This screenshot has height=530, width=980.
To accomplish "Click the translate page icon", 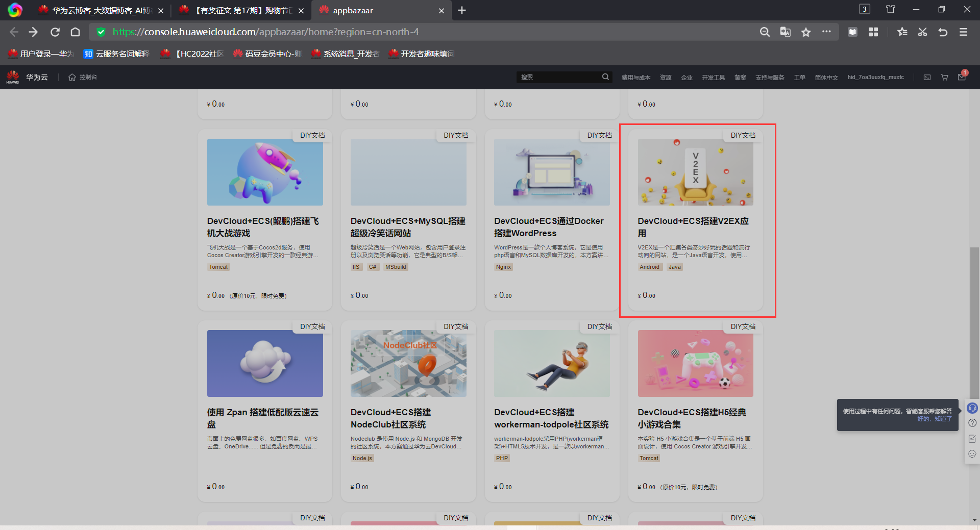I will point(785,32).
